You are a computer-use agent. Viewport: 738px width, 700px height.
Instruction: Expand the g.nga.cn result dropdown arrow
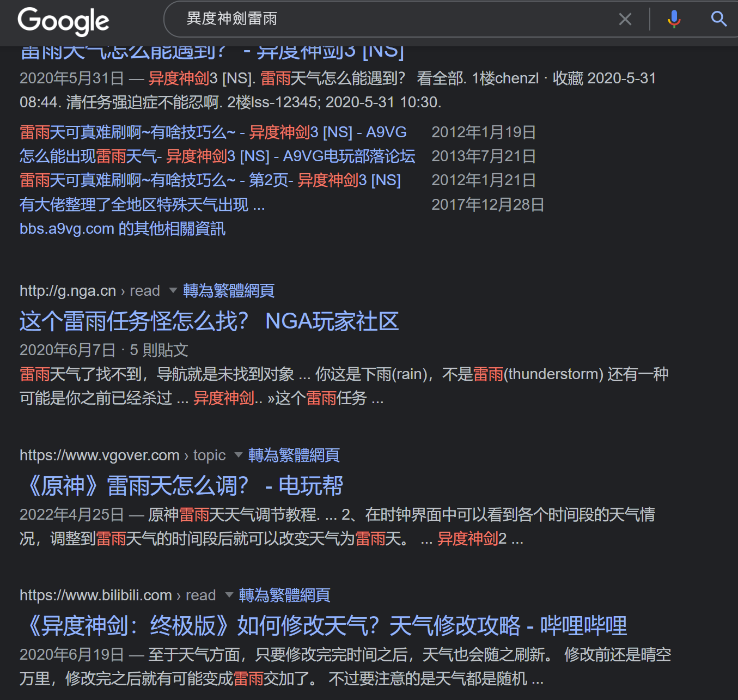(x=173, y=290)
